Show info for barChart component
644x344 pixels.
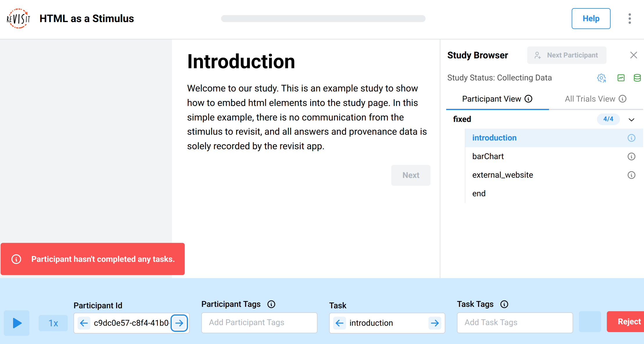631,156
